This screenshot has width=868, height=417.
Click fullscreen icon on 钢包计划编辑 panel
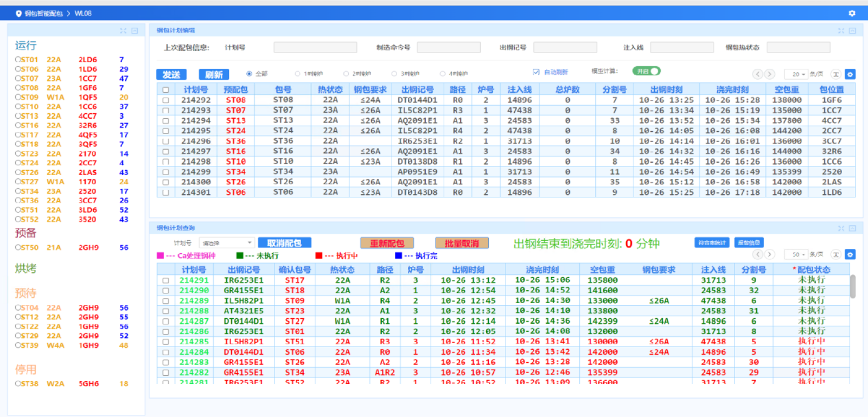tap(841, 31)
